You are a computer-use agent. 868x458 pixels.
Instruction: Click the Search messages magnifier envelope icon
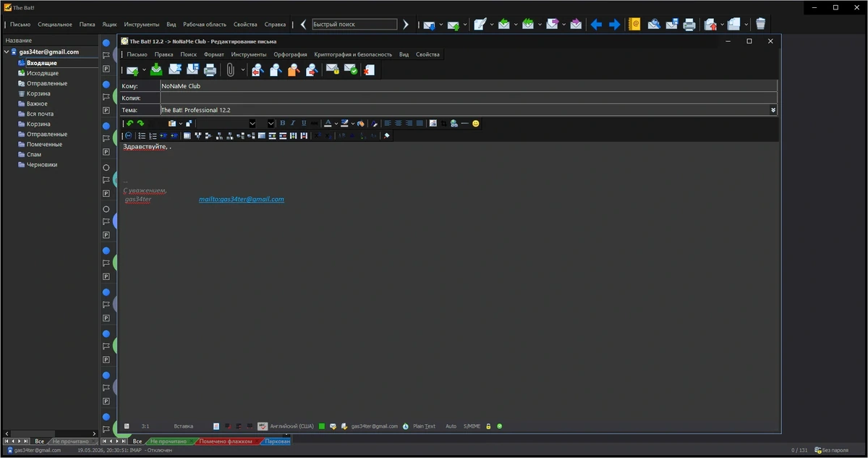653,25
